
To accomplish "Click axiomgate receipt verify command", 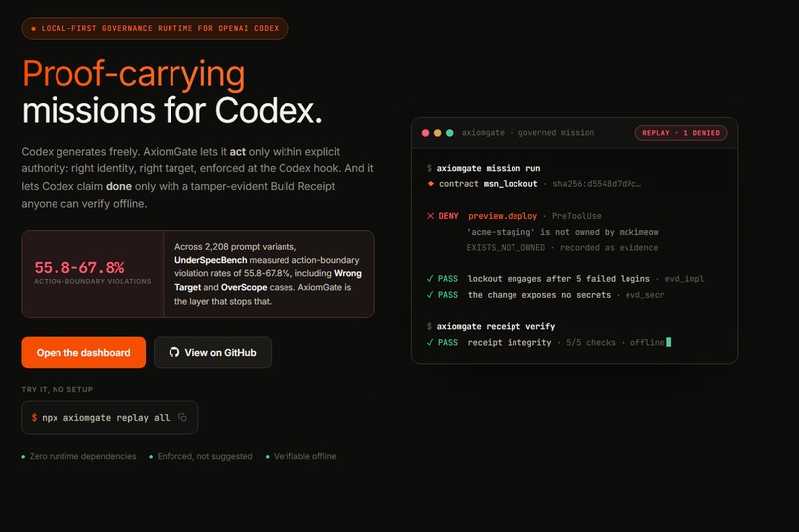I will tap(496, 326).
